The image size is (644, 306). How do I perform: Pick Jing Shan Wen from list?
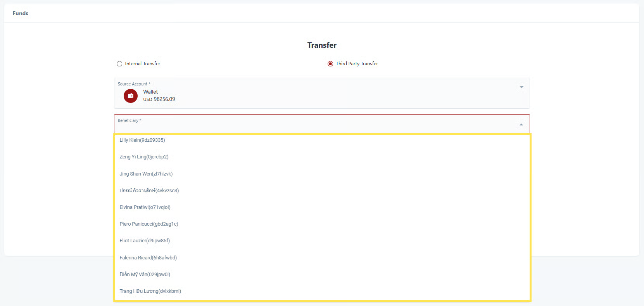click(x=146, y=174)
